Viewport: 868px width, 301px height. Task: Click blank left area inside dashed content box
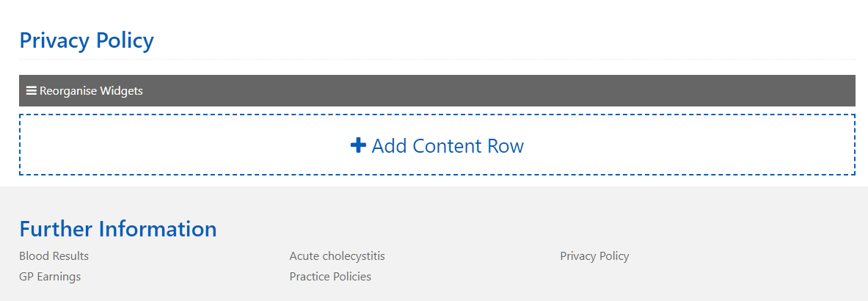[147, 145]
